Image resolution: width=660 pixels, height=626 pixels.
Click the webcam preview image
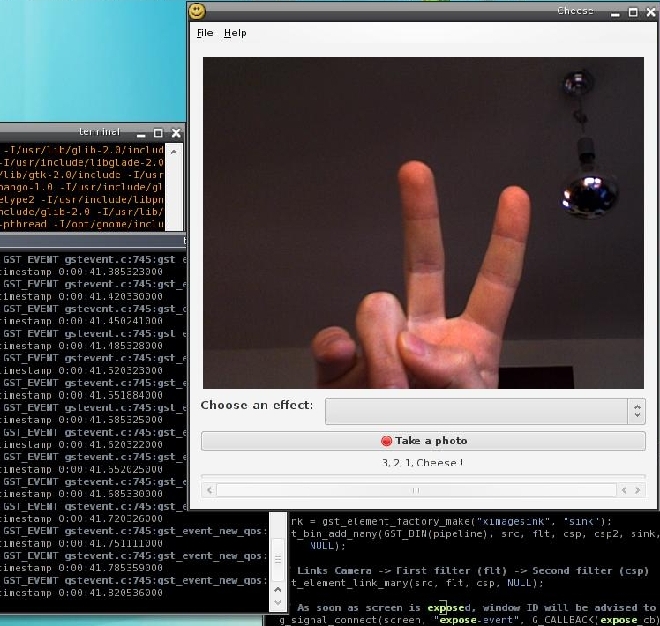(423, 223)
